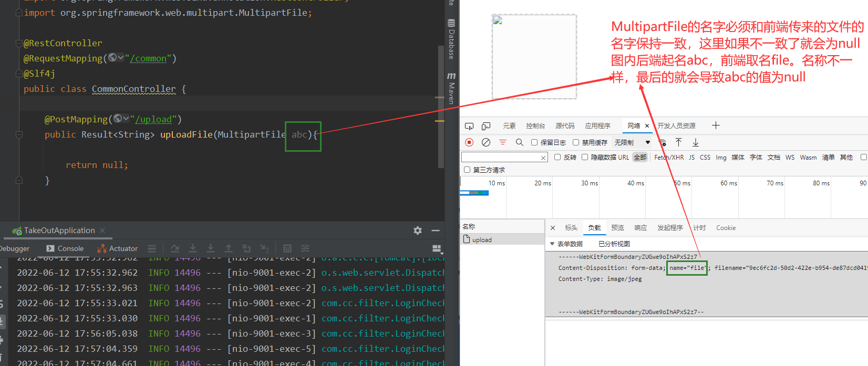Click Evaluate Expression calculator icon
868x366 pixels.
click(x=287, y=248)
